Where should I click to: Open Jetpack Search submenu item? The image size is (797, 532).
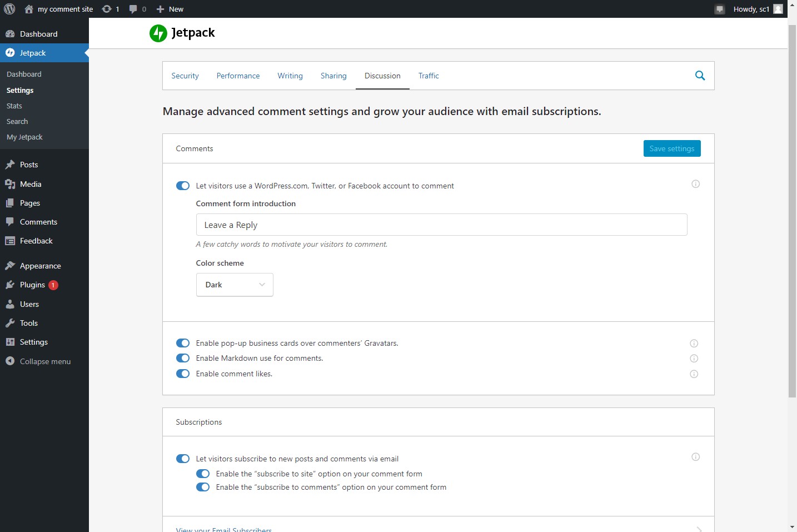(17, 121)
